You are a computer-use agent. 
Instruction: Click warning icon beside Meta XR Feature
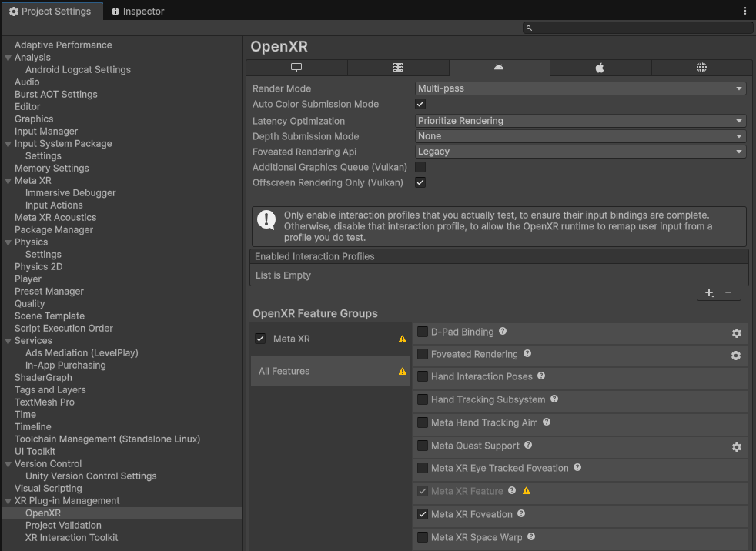[527, 491]
